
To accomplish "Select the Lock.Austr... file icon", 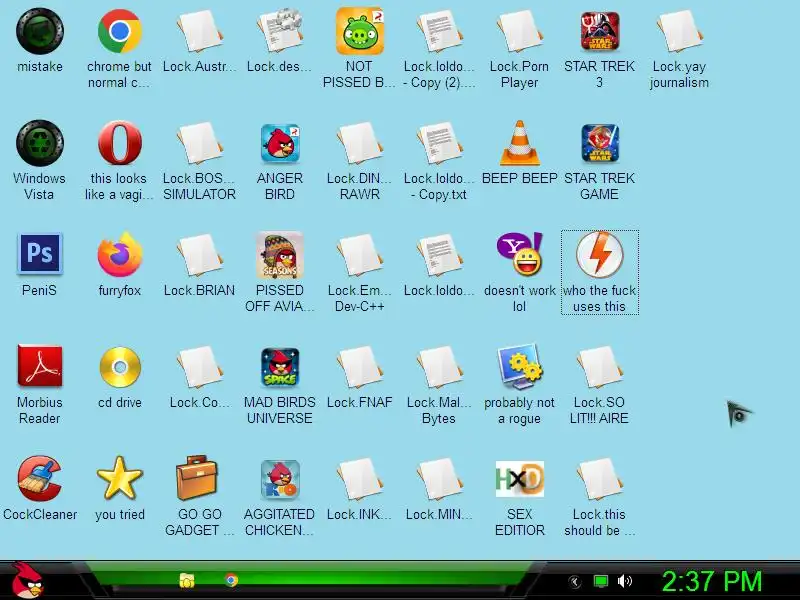I will (x=199, y=32).
